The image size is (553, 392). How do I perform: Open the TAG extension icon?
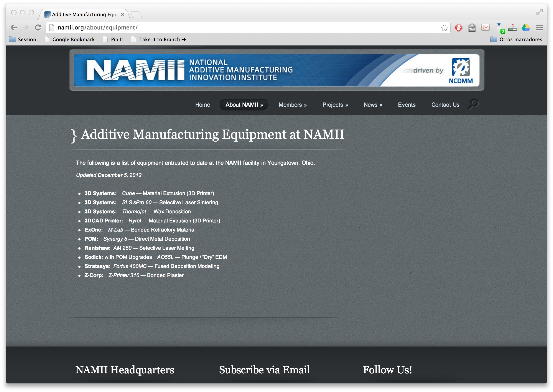coord(472,28)
